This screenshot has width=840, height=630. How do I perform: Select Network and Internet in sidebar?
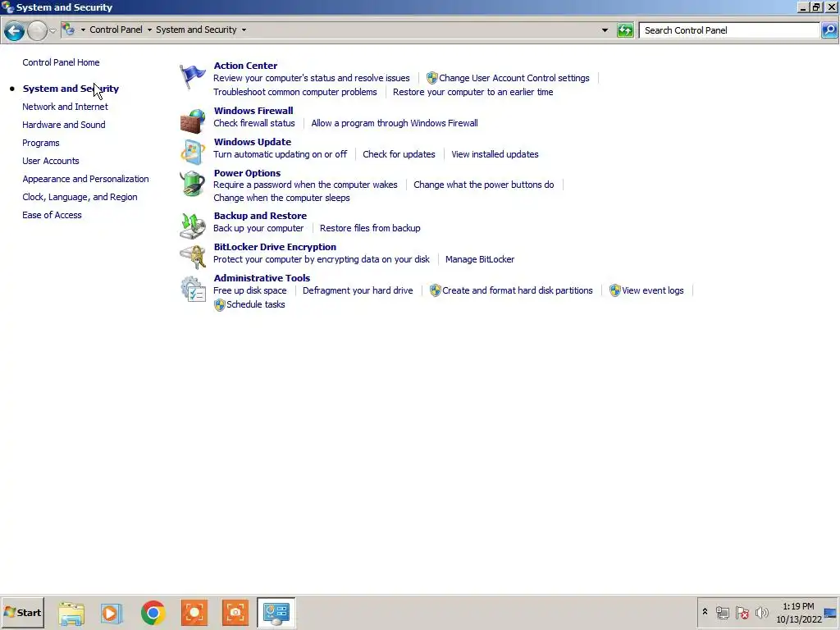(x=65, y=107)
